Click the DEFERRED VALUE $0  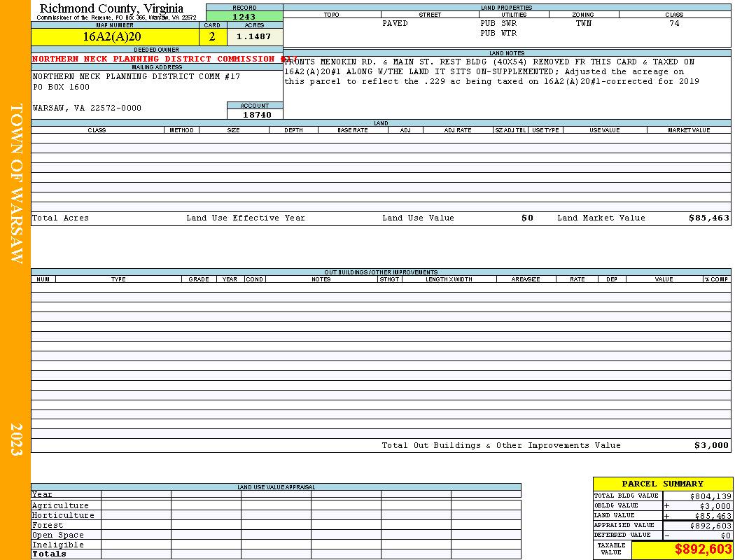pos(726,535)
